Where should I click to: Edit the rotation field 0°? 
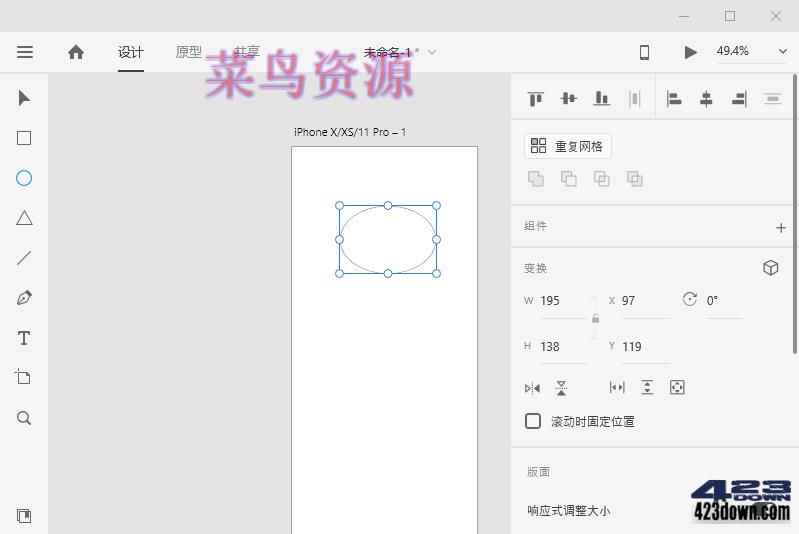tap(724, 301)
